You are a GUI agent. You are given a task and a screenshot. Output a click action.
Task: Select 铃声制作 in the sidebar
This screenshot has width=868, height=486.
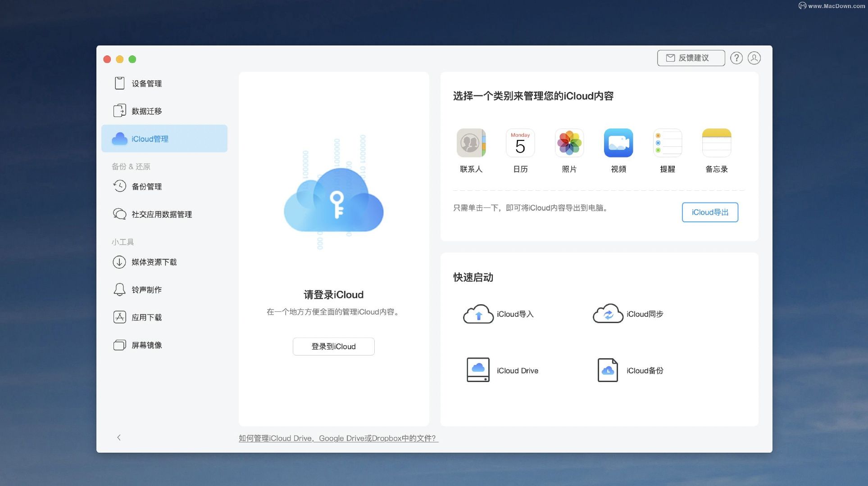(x=164, y=289)
